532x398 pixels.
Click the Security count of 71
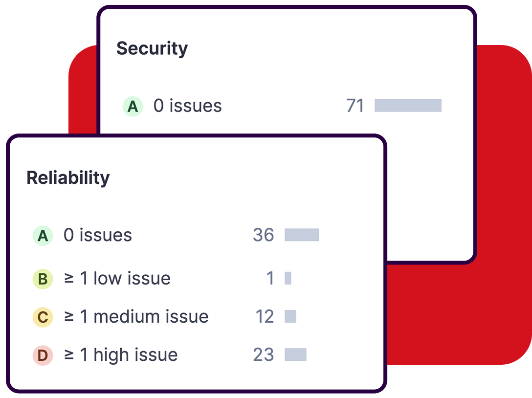[355, 106]
